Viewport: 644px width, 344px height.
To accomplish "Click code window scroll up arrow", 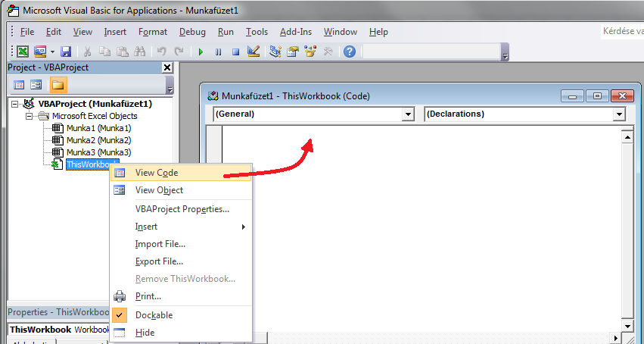I will click(x=627, y=137).
